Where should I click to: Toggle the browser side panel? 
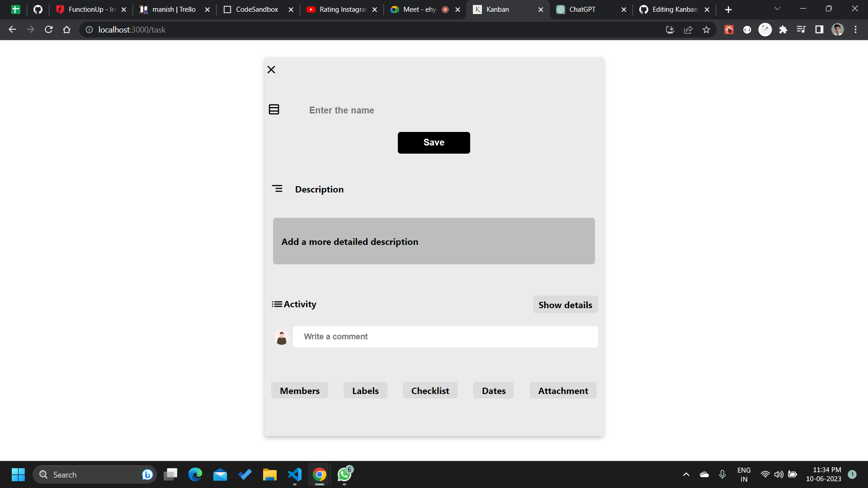pyautogui.click(x=820, y=29)
